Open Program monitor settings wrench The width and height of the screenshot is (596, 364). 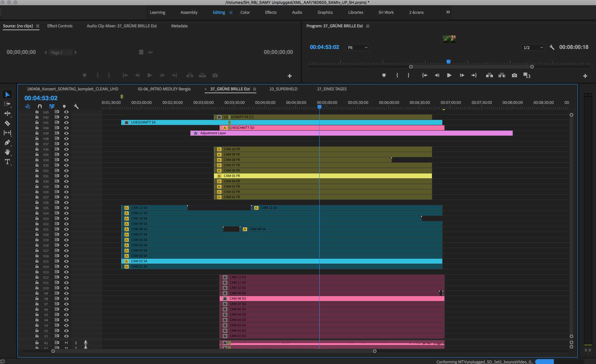point(552,47)
